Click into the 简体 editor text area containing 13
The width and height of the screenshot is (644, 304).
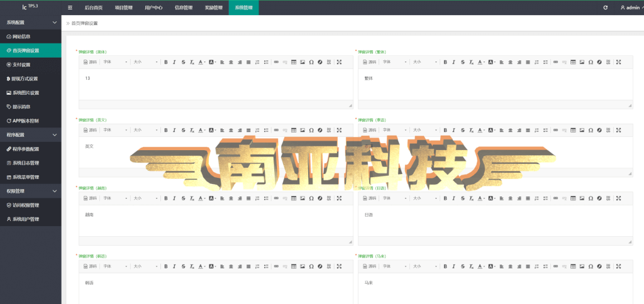tap(216, 84)
